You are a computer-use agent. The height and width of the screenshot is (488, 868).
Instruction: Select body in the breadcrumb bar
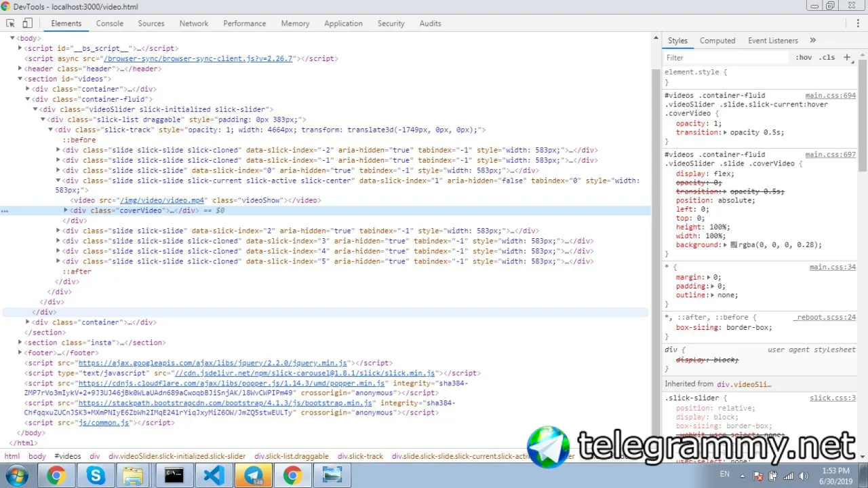click(x=37, y=456)
